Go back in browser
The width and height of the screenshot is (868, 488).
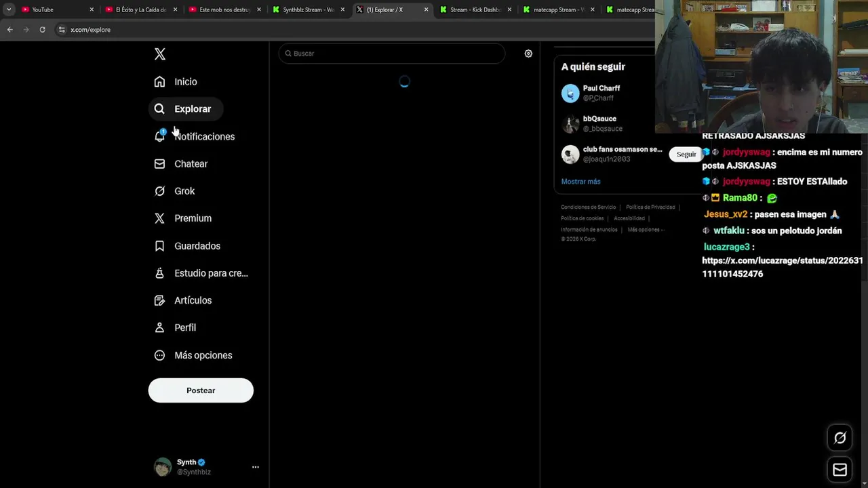[9, 30]
